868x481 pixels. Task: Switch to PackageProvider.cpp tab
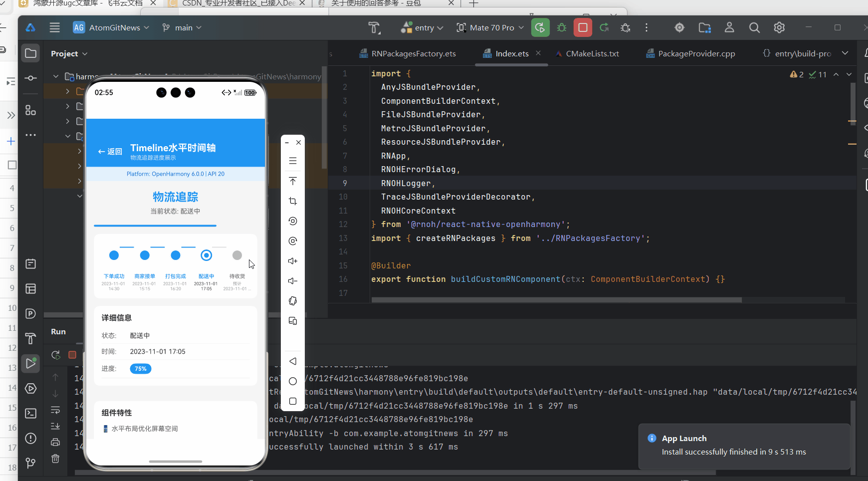[690, 53]
